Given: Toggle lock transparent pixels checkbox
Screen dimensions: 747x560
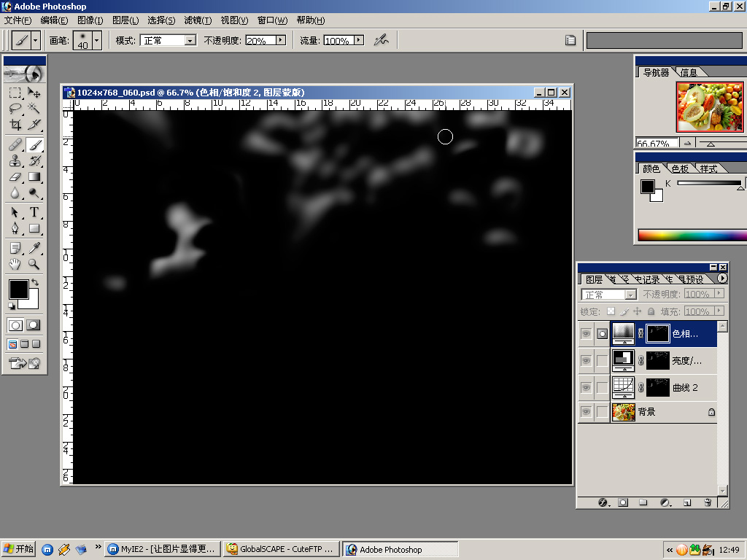Looking at the screenshot, I should pyautogui.click(x=611, y=311).
